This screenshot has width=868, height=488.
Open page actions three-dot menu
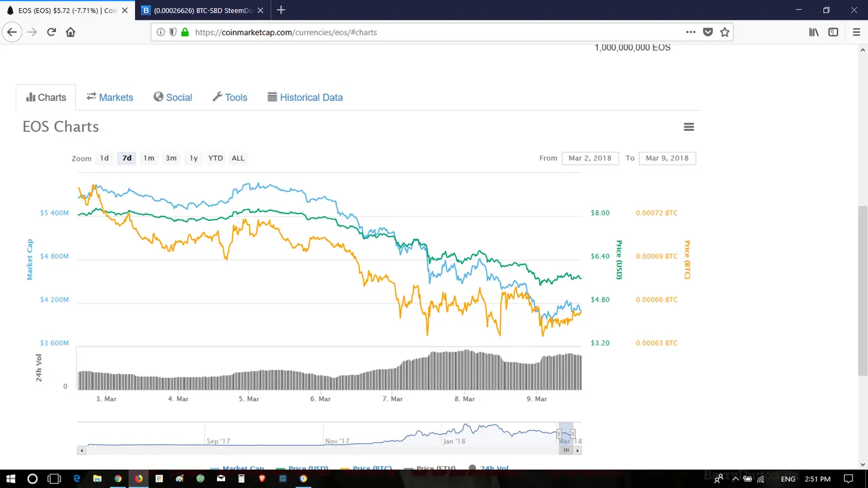[x=690, y=32]
